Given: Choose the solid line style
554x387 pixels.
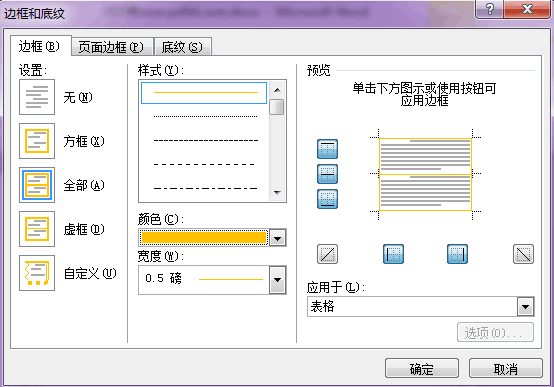Looking at the screenshot, I should (204, 93).
